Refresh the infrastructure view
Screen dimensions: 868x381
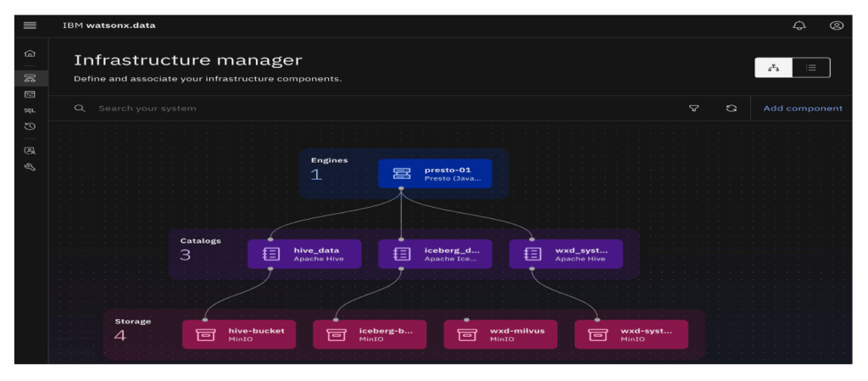(x=732, y=109)
